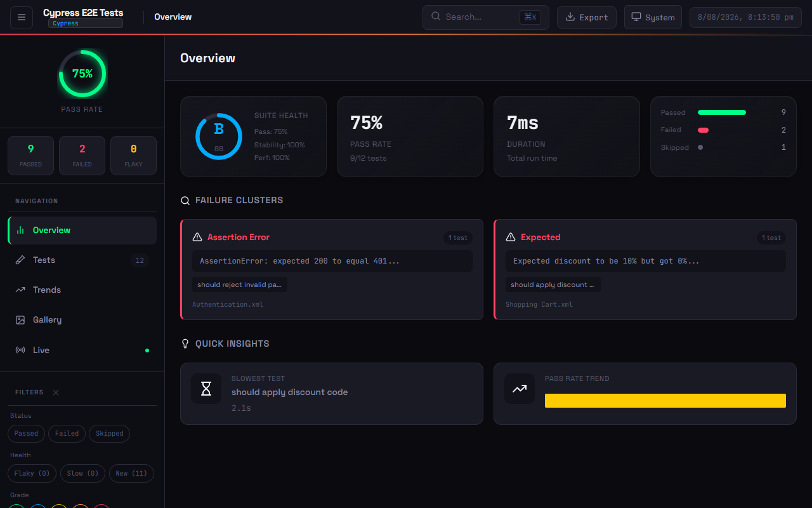Click the trending arrow icon beside Trends

click(x=20, y=290)
